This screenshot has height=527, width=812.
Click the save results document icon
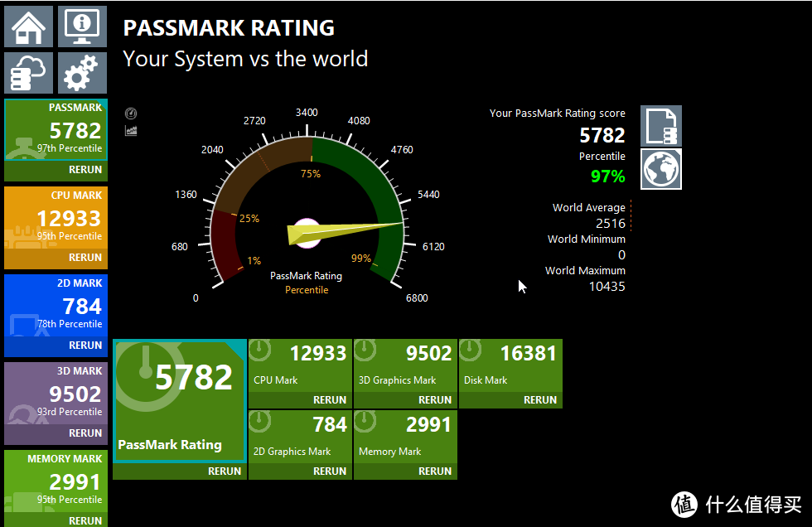[x=661, y=126]
